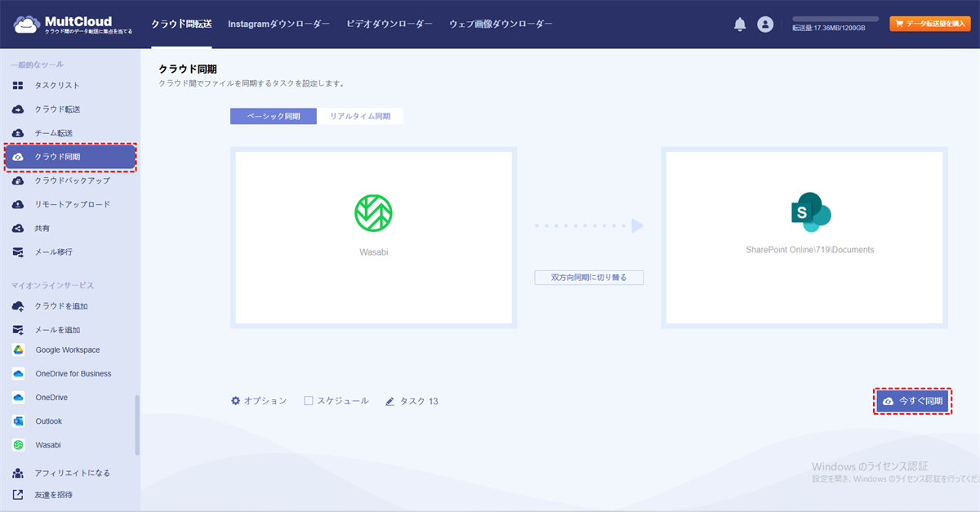Click the large Wasabi source logo
This screenshot has width=980, height=512.
coord(373,212)
